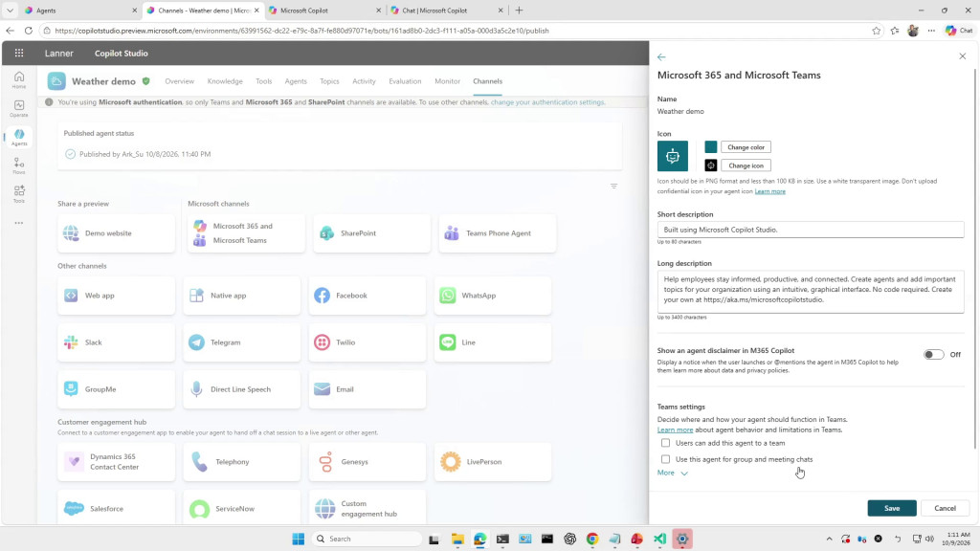Open the Email channel tile
The width and height of the screenshot is (980, 551).
pyautogui.click(x=367, y=389)
